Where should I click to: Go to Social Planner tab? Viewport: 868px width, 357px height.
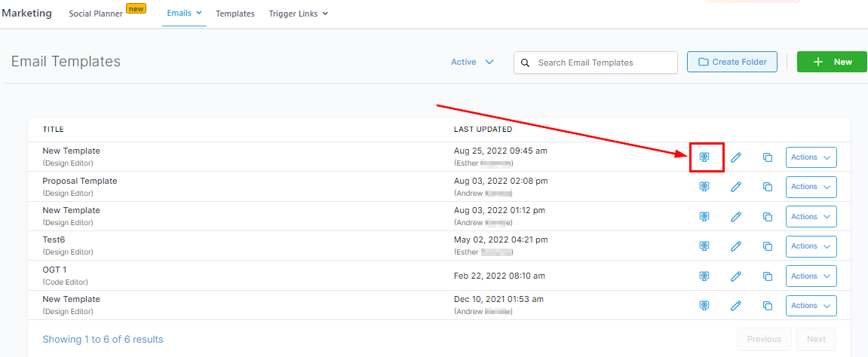(96, 14)
